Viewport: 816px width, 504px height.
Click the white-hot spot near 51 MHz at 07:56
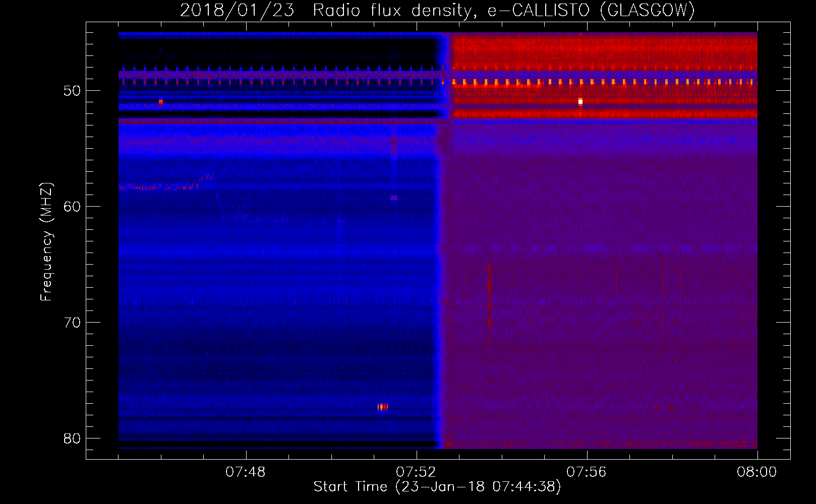580,102
